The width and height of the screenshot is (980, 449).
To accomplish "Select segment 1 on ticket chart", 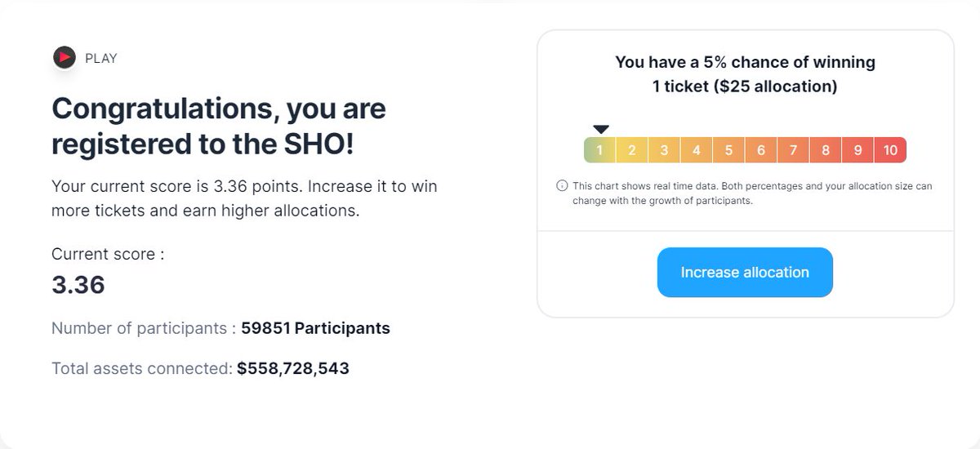I will (599, 150).
